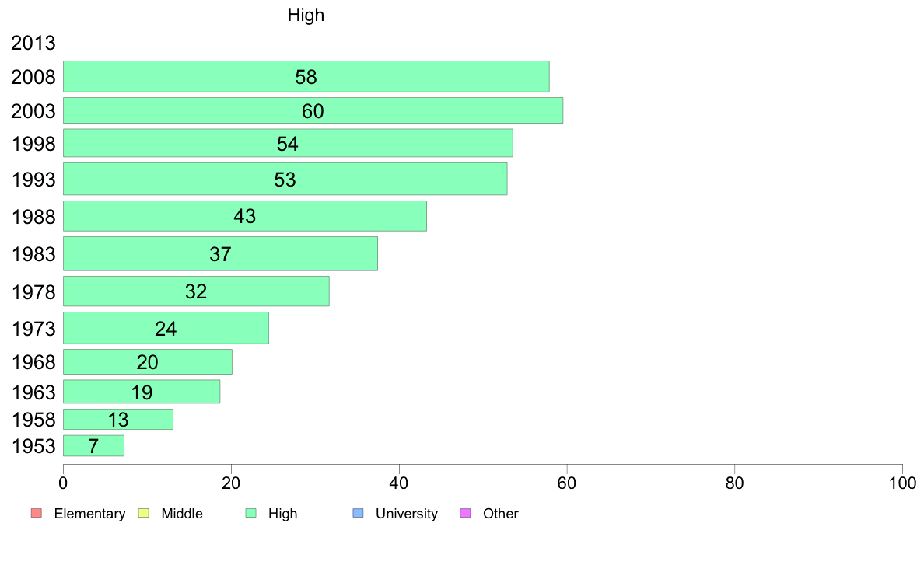The height and width of the screenshot is (572, 924).
Task: Click the 2013 year axis label
Action: [x=33, y=43]
